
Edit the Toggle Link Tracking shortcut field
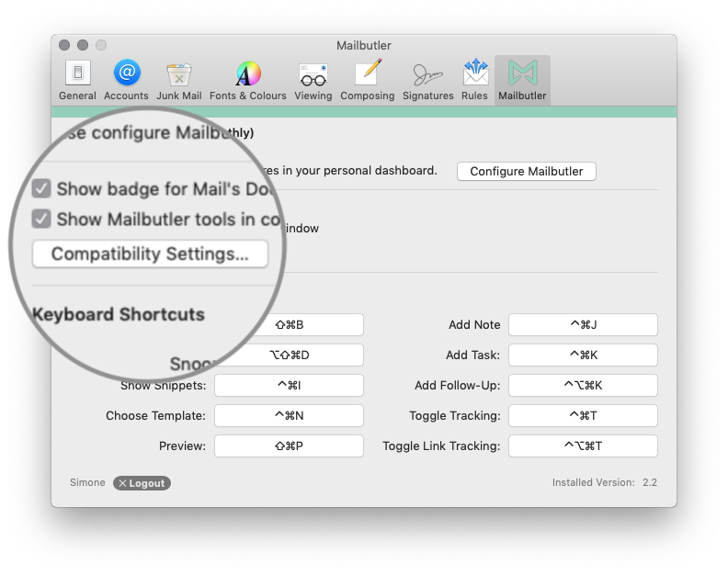pyautogui.click(x=583, y=446)
